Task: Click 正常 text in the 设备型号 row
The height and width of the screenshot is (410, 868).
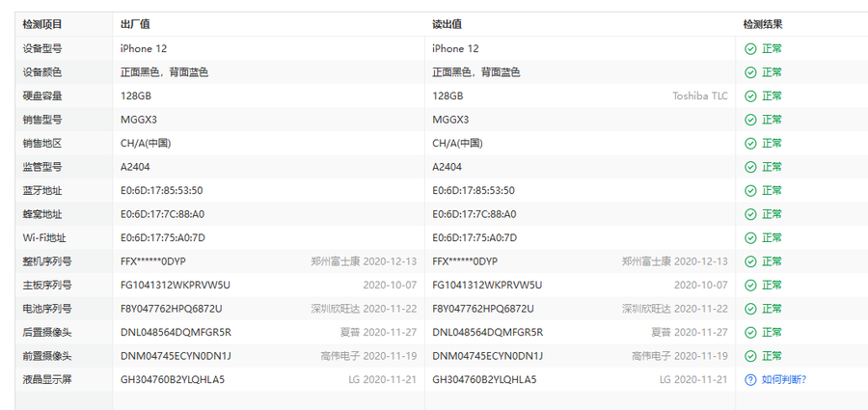Action: 772,49
